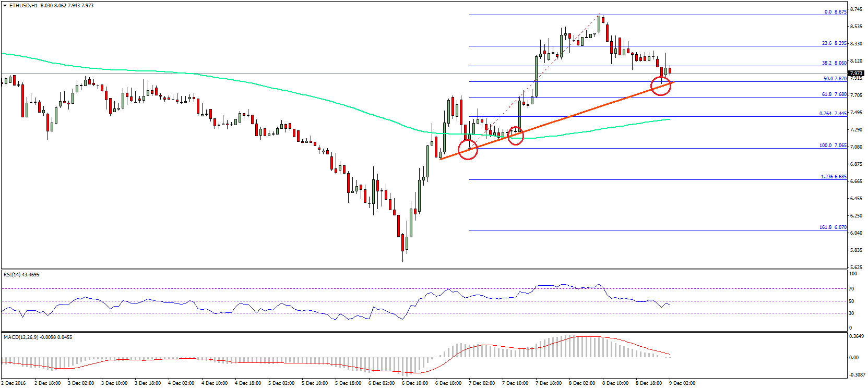Click the 0.00 value on MACD scale

tap(854, 358)
